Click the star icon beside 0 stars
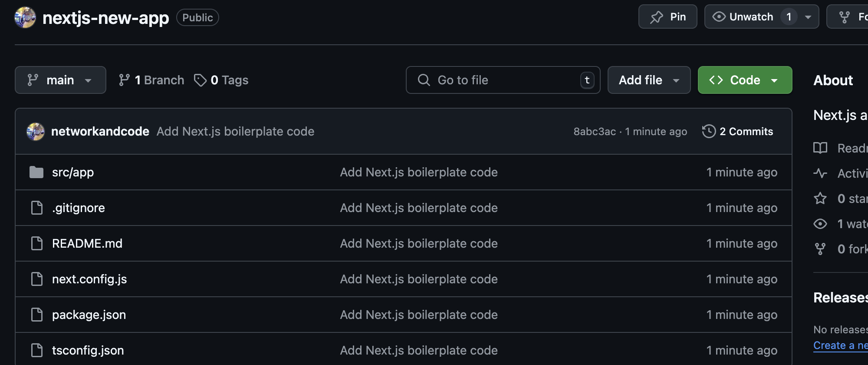The image size is (868, 365). [820, 199]
